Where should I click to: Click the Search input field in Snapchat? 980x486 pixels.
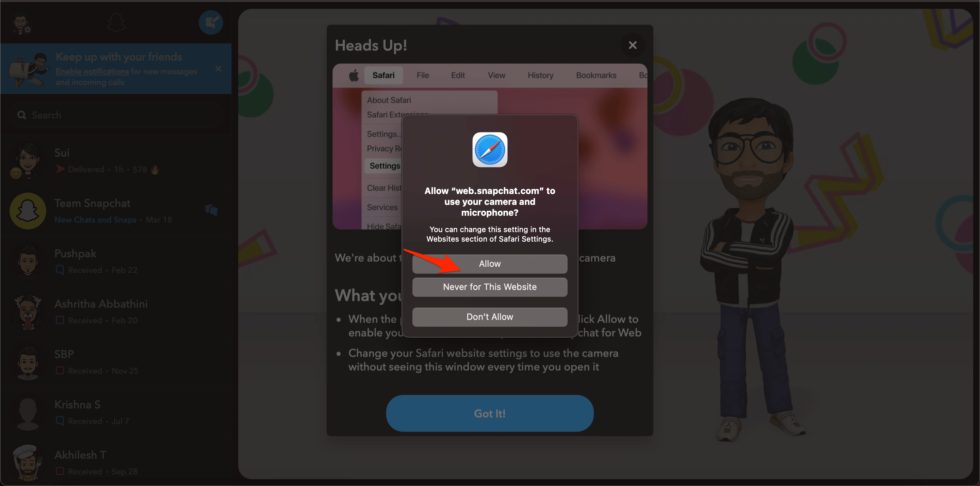point(116,114)
